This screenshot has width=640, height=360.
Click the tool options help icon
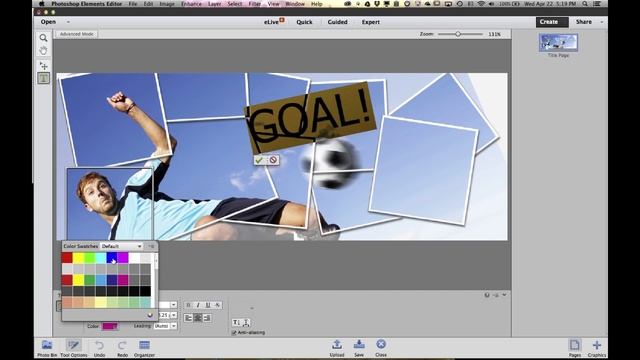point(487,295)
